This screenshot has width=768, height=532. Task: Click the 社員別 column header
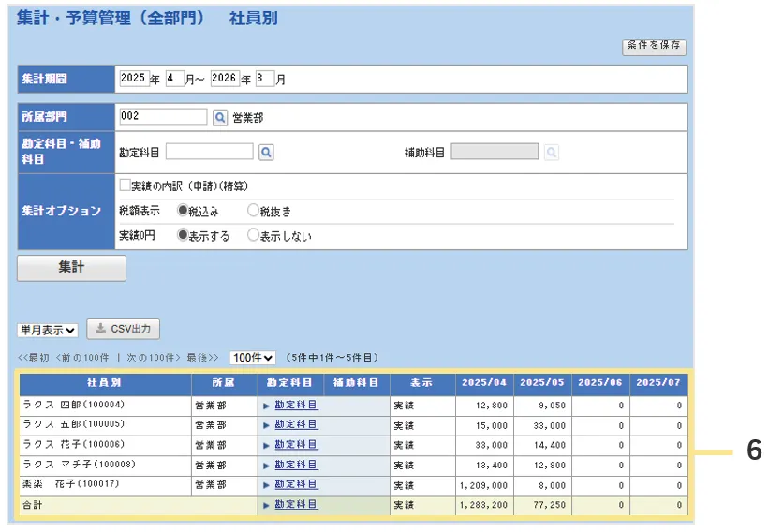tap(104, 383)
